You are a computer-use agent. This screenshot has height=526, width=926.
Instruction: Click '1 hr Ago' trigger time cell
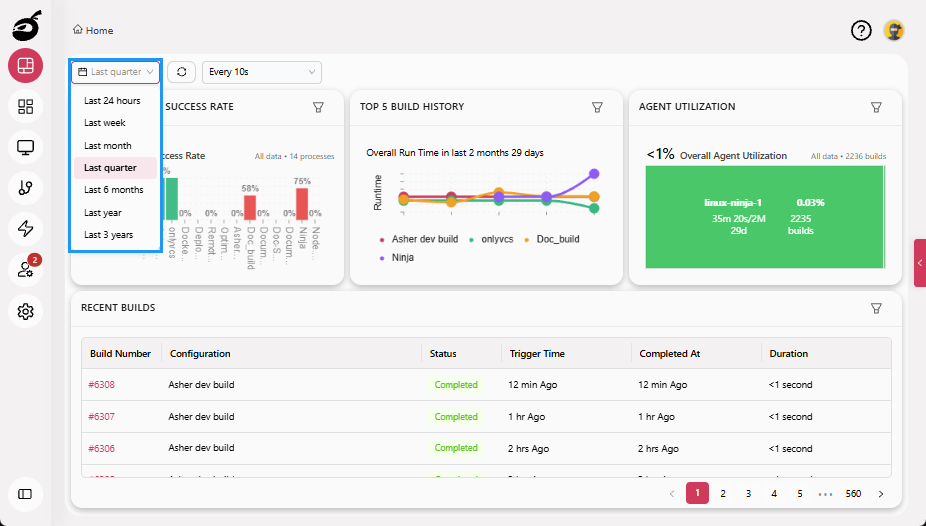pyautogui.click(x=527, y=417)
